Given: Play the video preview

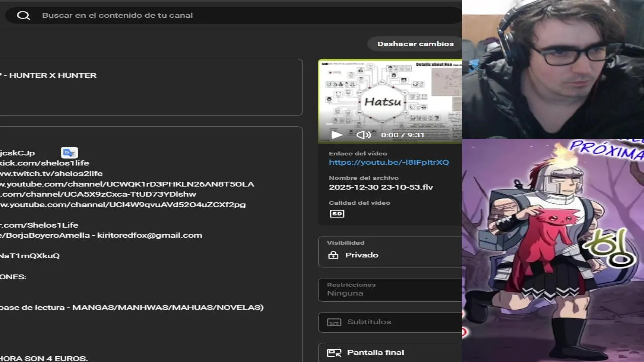Looking at the screenshot, I should coord(337,135).
